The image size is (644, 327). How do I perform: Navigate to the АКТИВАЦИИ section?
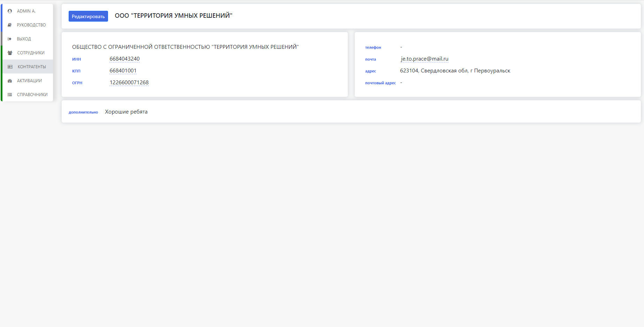click(x=28, y=81)
